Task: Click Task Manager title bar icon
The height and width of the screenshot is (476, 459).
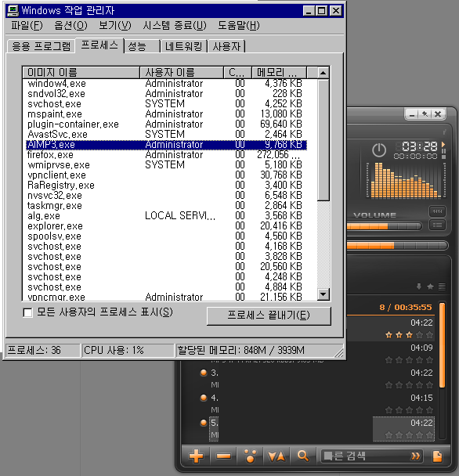Action: pyautogui.click(x=13, y=11)
